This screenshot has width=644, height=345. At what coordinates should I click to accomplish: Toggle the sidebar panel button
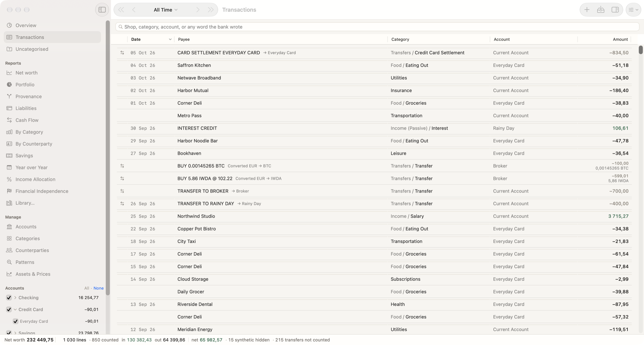102,10
